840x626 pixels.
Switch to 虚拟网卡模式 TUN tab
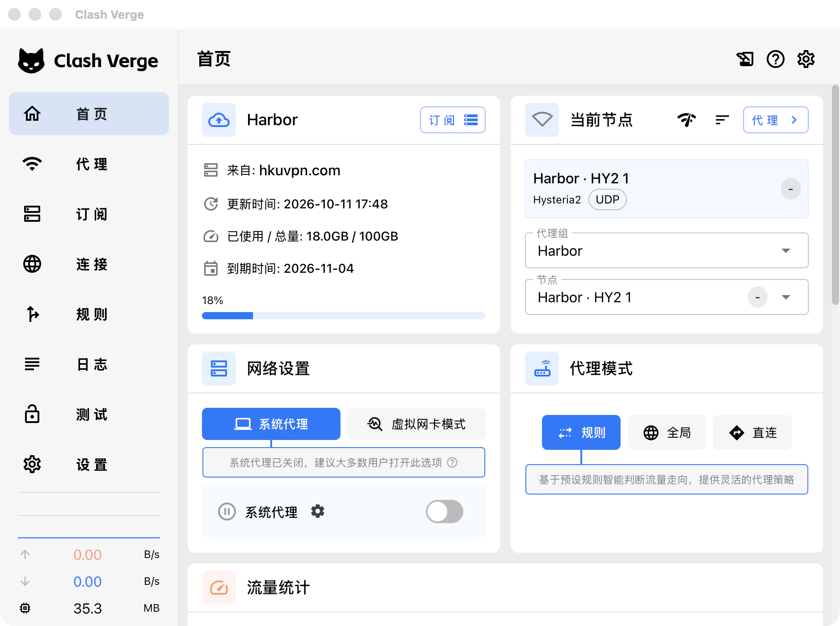(416, 424)
